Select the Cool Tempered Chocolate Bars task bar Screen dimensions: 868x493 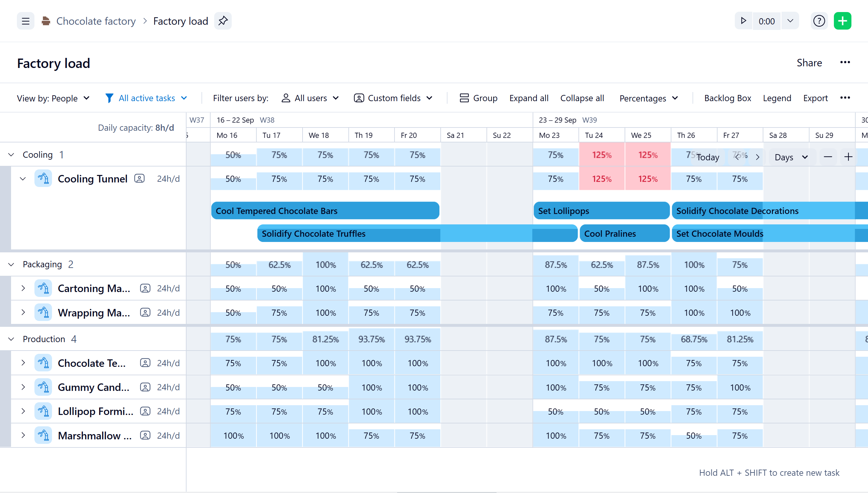click(325, 211)
